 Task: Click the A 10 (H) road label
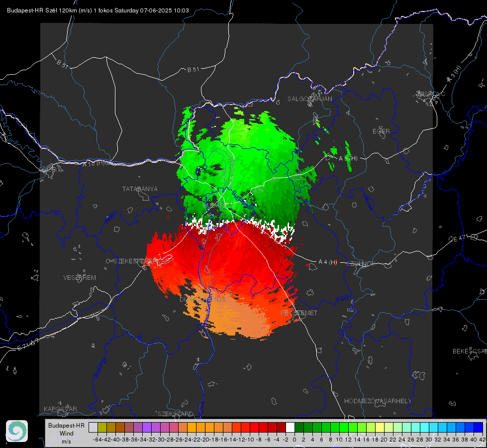click(93, 163)
